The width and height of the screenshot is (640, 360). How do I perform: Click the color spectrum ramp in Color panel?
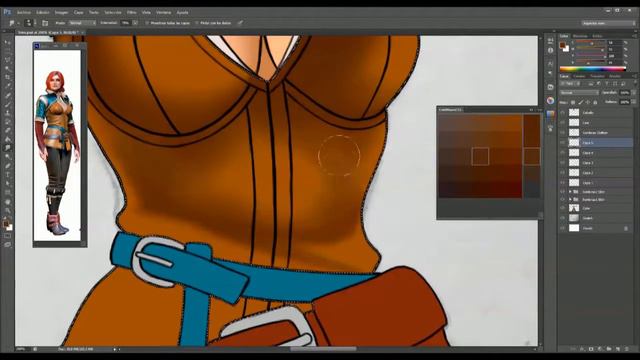coord(592,69)
